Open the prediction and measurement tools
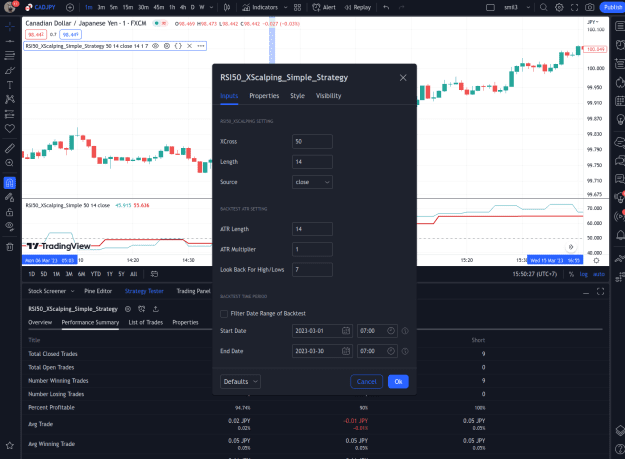Viewport: 625px width, 459px height. coord(10,114)
